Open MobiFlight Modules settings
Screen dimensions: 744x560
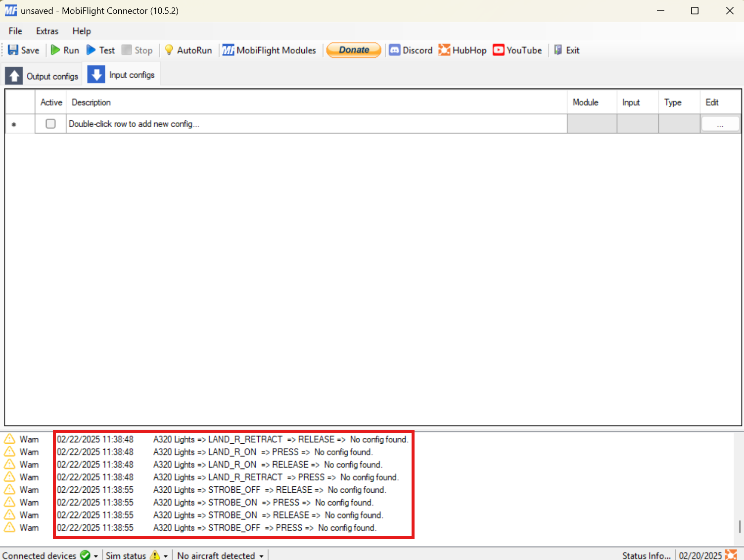(x=269, y=50)
